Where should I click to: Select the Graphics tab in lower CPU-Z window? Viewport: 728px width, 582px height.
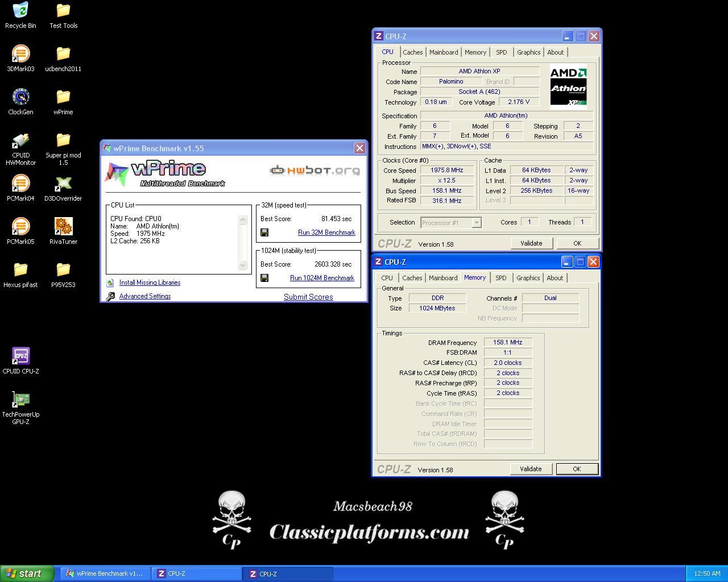[528, 278]
